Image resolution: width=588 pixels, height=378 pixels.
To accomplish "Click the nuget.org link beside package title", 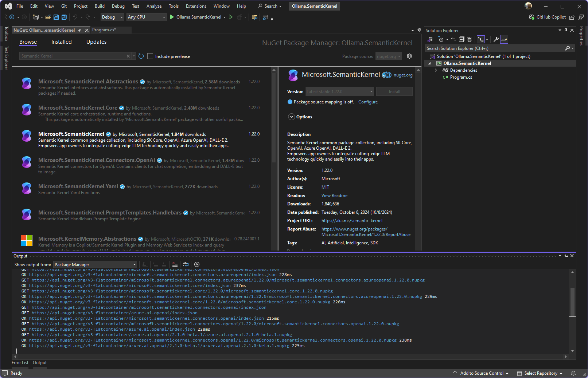I will point(403,75).
